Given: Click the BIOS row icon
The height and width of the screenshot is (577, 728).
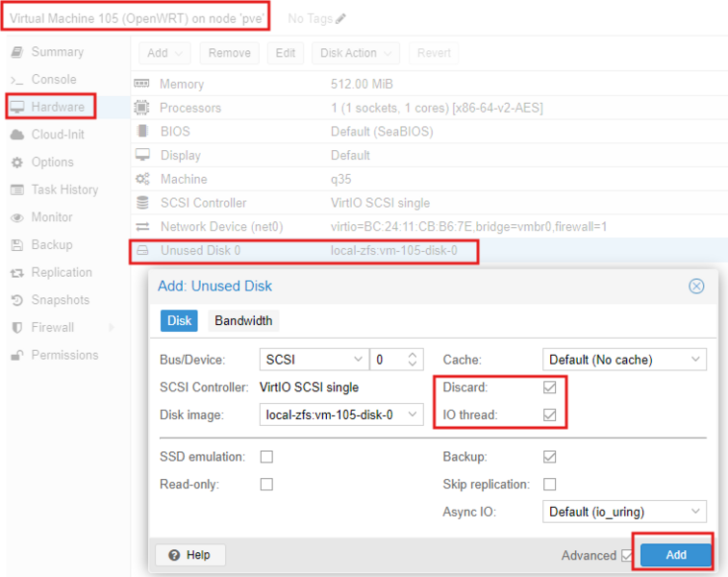Looking at the screenshot, I should pyautogui.click(x=142, y=131).
